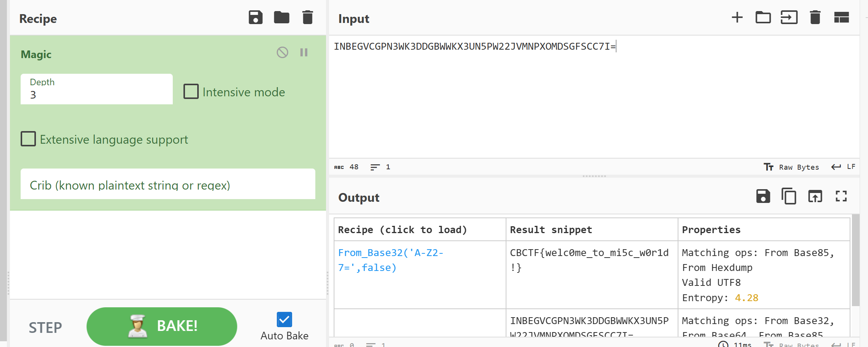Open file as input
868x347 pixels.
789,18
